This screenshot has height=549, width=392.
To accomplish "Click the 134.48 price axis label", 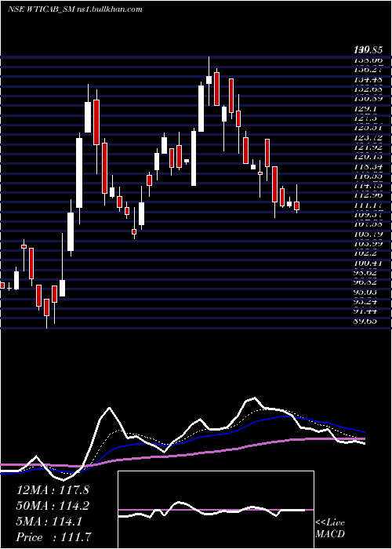I will 368,80.
